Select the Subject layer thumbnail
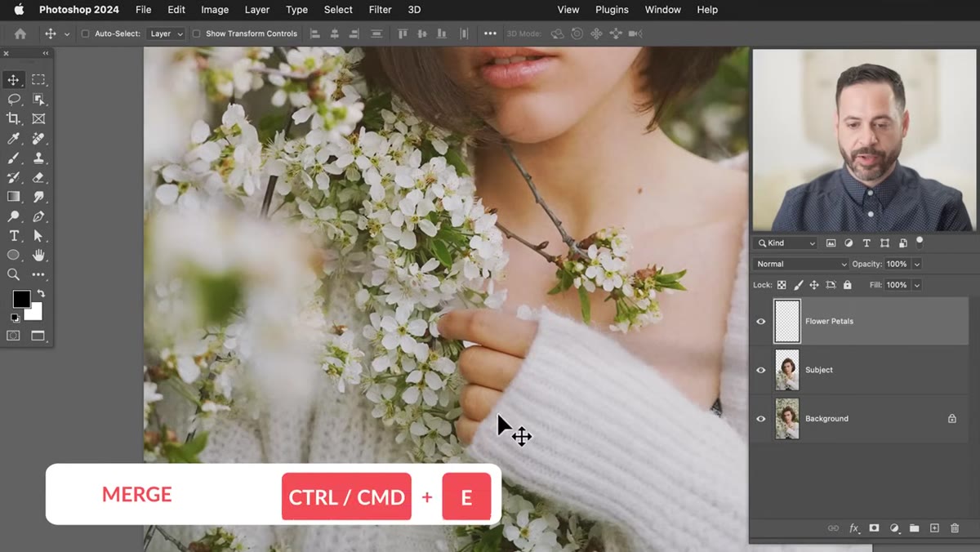 tap(787, 370)
